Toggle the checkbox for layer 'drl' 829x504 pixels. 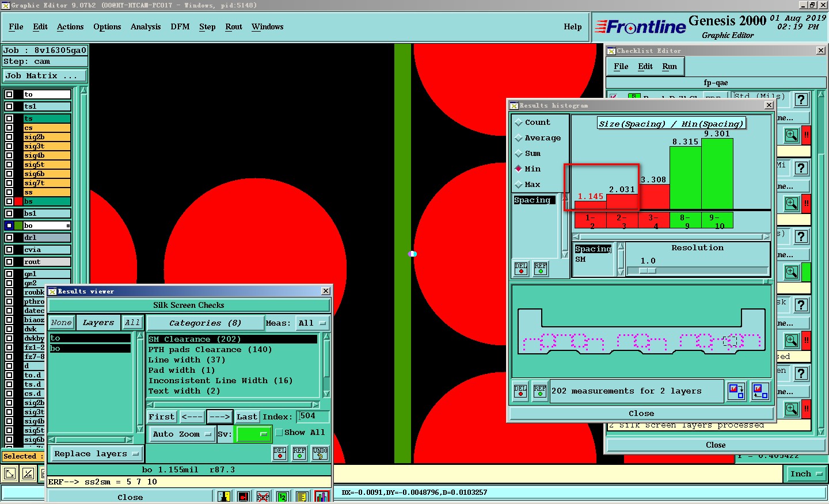pos(9,238)
